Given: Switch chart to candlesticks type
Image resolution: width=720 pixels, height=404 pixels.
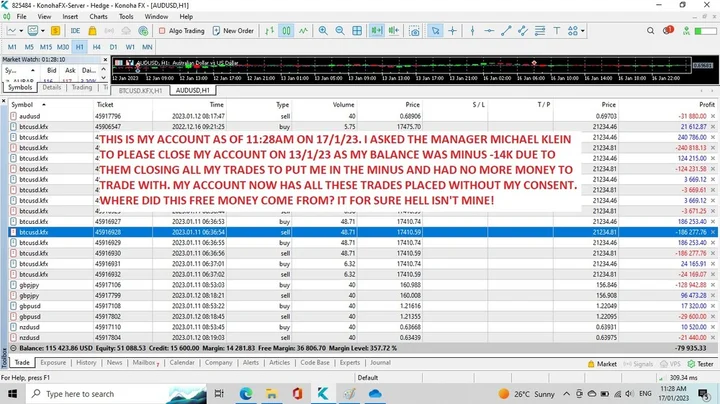Looking at the screenshot, I should tap(286, 31).
